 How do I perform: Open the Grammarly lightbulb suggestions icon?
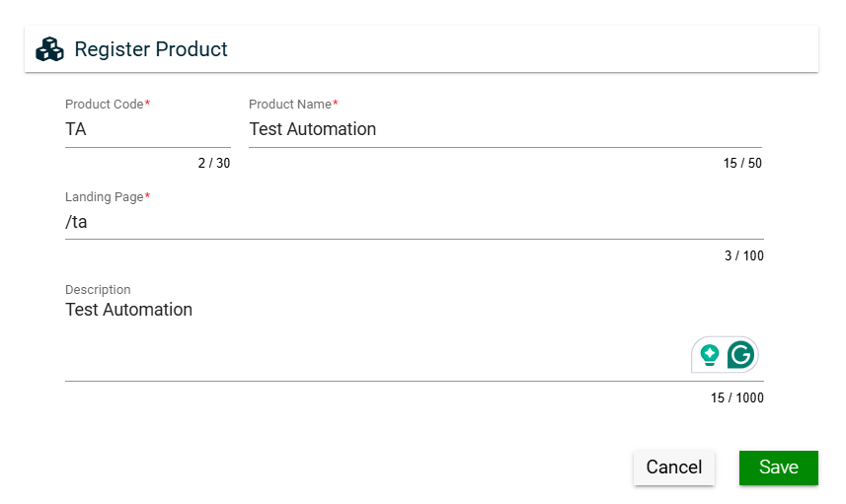point(709,355)
